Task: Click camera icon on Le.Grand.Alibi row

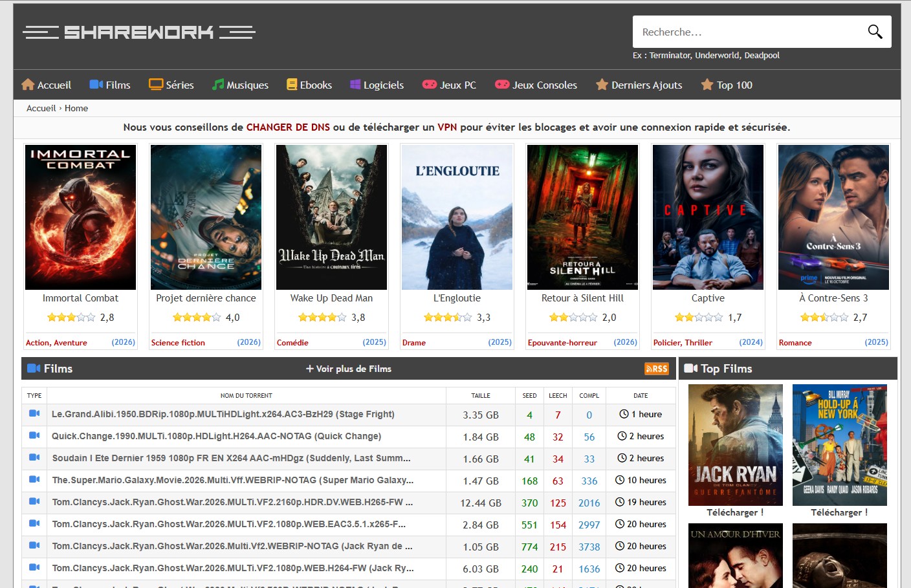Action: [34, 413]
